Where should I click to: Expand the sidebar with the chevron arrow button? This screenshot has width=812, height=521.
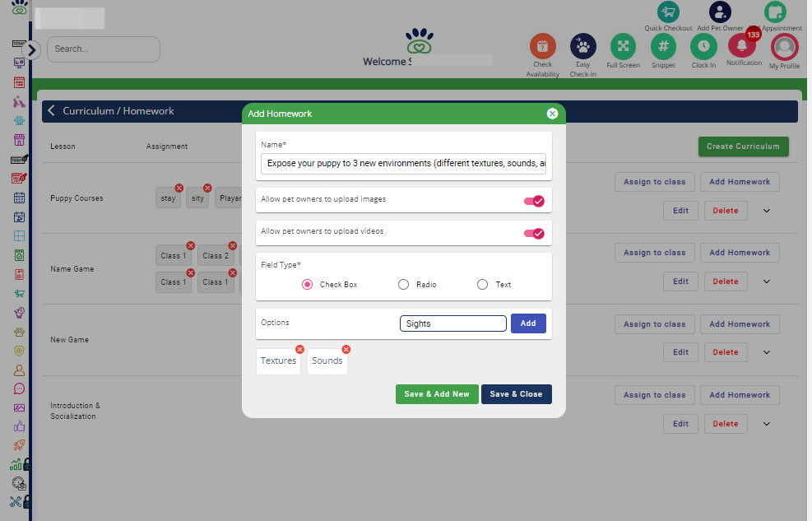[x=31, y=50]
